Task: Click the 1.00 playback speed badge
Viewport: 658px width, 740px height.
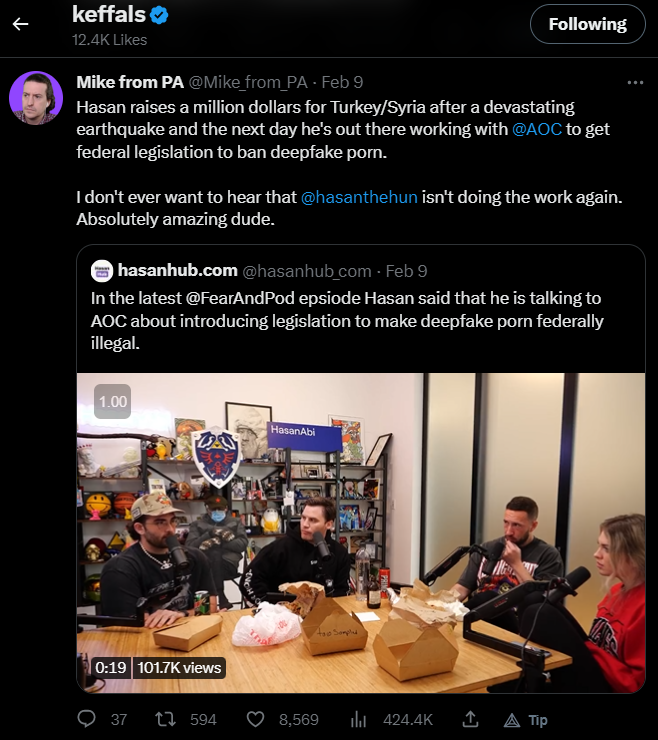Action: (x=112, y=402)
